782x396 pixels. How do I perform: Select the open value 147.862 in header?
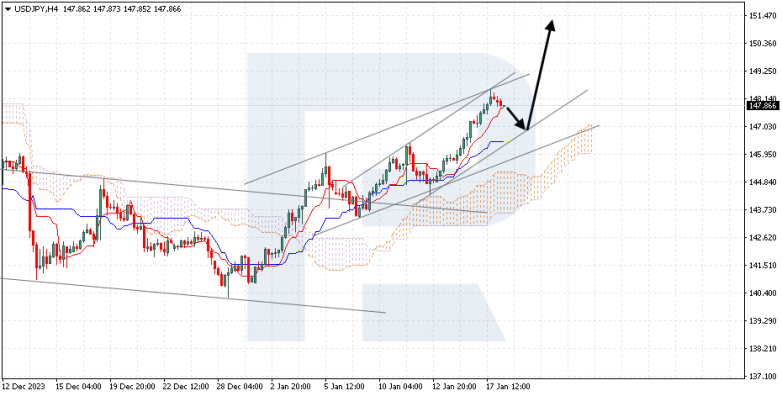(x=77, y=9)
